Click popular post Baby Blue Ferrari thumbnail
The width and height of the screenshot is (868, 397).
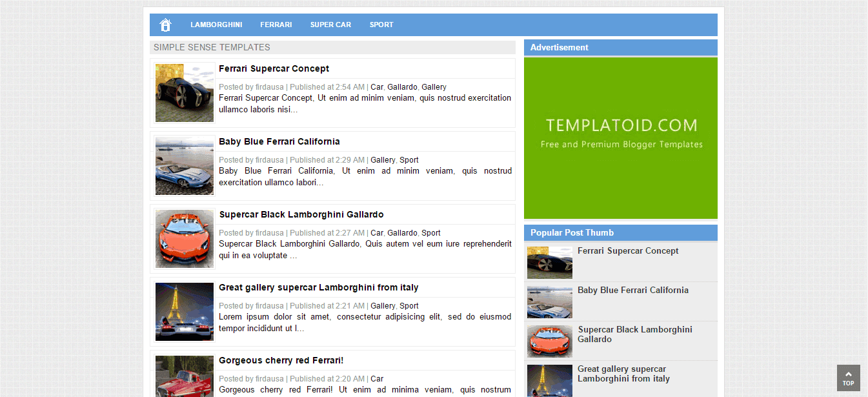point(550,301)
